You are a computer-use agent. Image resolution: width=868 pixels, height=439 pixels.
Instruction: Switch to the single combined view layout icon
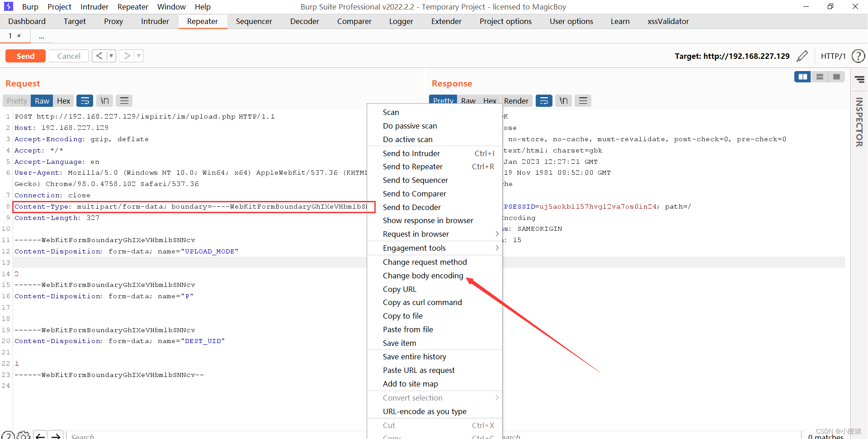(x=837, y=77)
